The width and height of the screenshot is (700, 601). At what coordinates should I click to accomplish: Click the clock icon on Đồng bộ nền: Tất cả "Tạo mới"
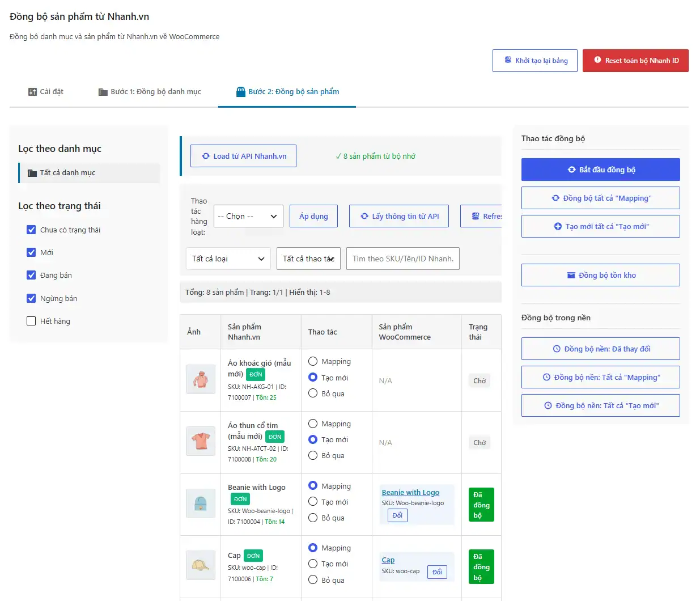coord(548,405)
